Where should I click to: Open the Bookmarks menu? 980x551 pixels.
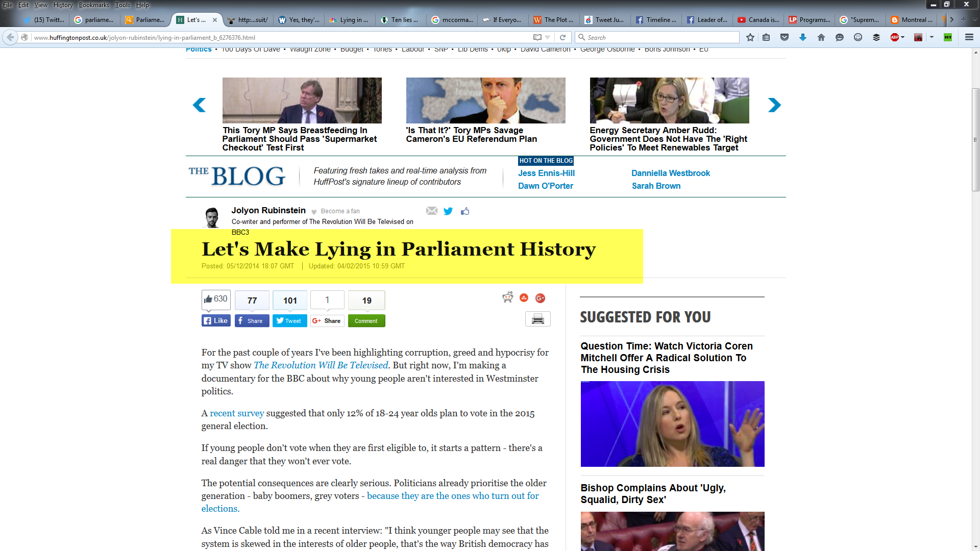(93, 5)
